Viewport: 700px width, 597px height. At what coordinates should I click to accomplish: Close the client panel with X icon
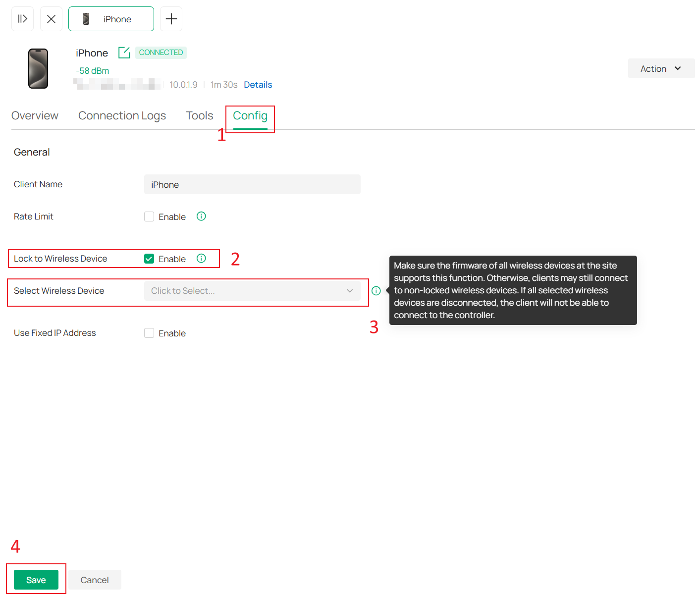[51, 19]
